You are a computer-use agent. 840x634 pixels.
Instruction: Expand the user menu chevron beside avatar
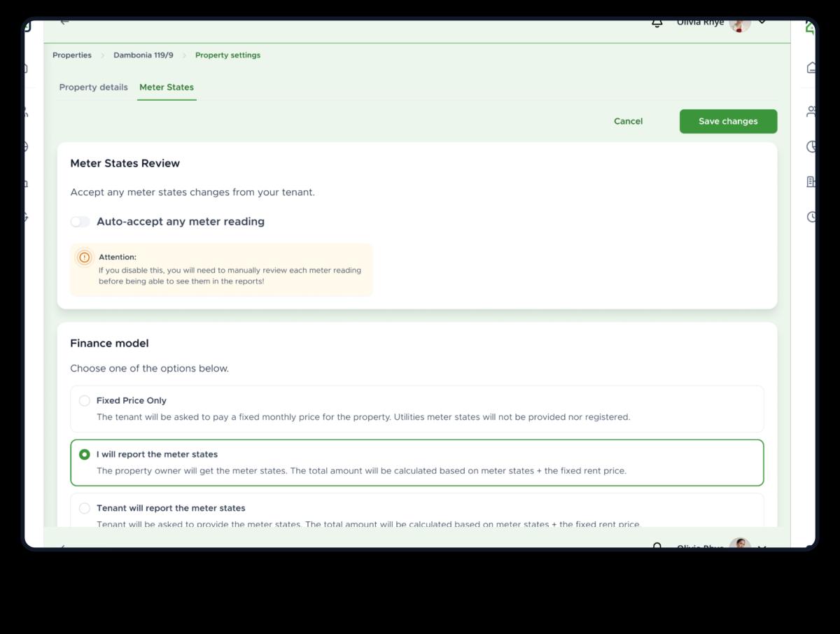click(x=762, y=22)
